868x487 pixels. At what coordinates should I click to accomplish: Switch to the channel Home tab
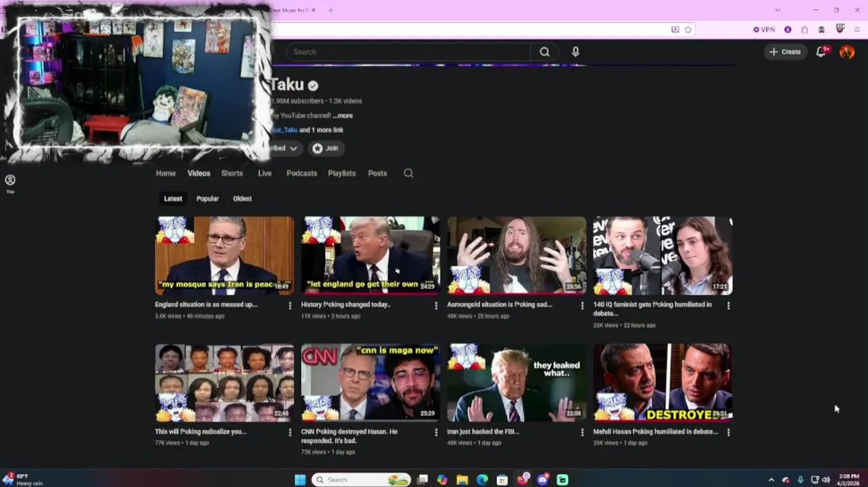(166, 173)
